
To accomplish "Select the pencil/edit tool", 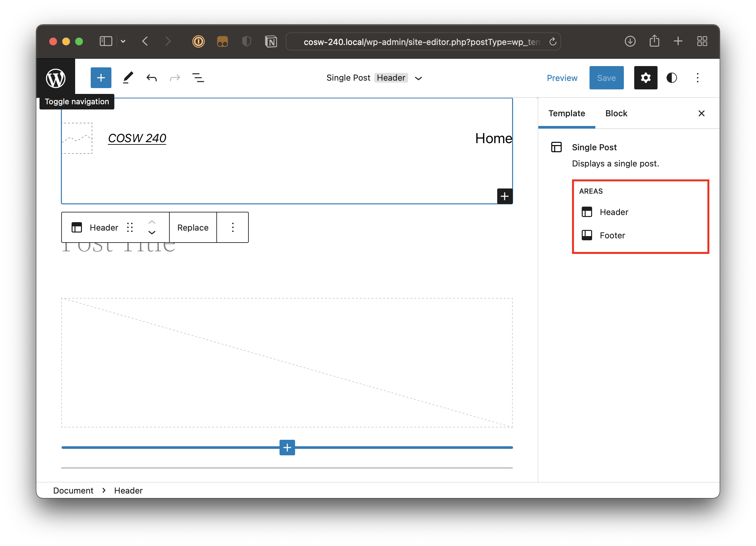I will 127,77.
